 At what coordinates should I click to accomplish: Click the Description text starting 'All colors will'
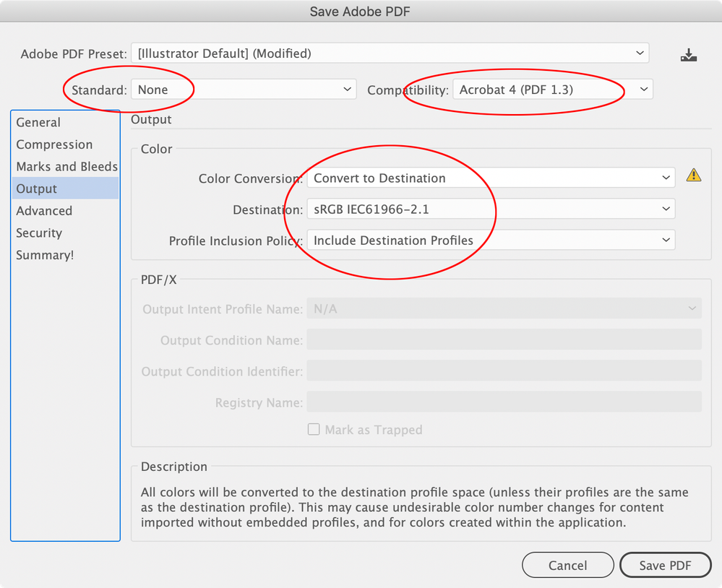coord(414,508)
